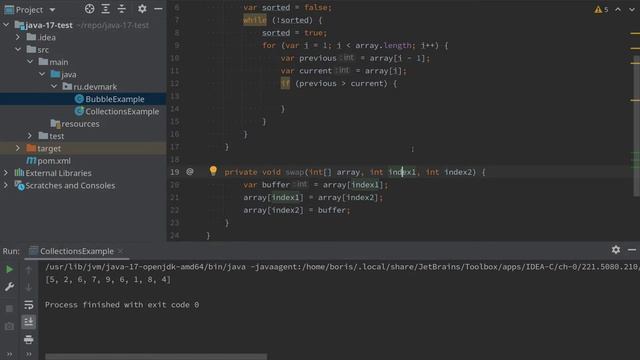Click 'array[index2] = buffer;' on line 22

(297, 210)
